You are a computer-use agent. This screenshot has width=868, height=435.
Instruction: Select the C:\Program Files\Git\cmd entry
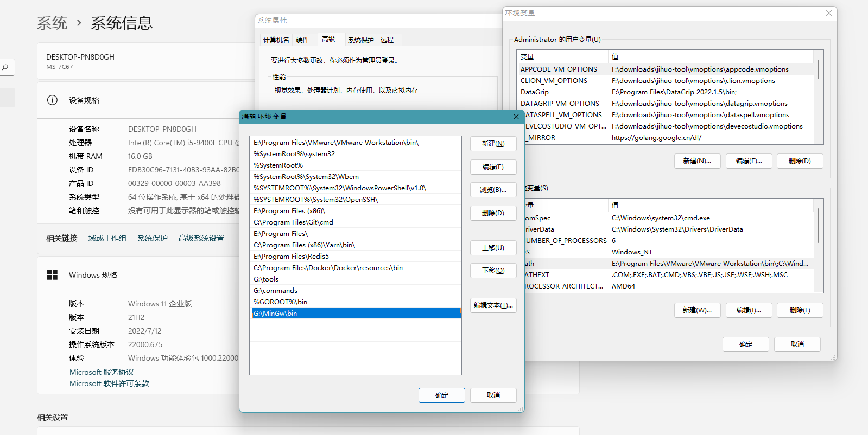click(356, 222)
